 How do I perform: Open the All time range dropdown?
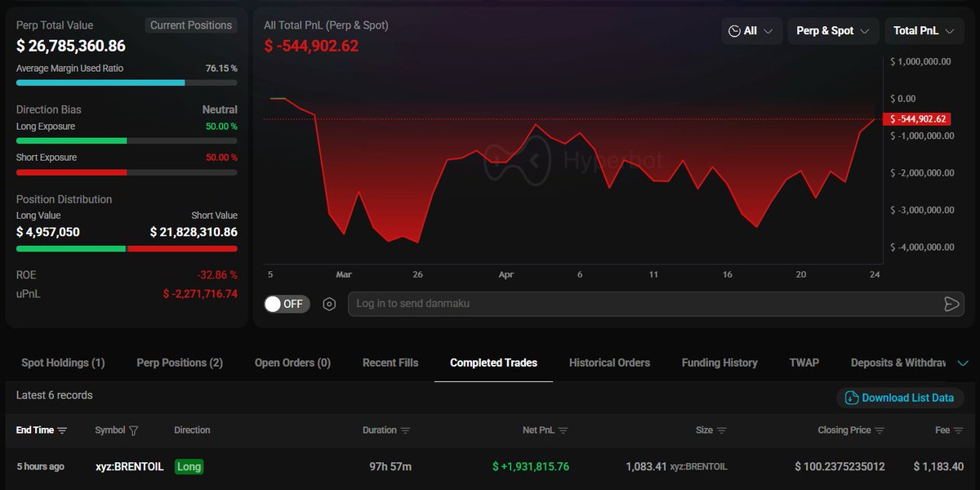click(x=752, y=31)
